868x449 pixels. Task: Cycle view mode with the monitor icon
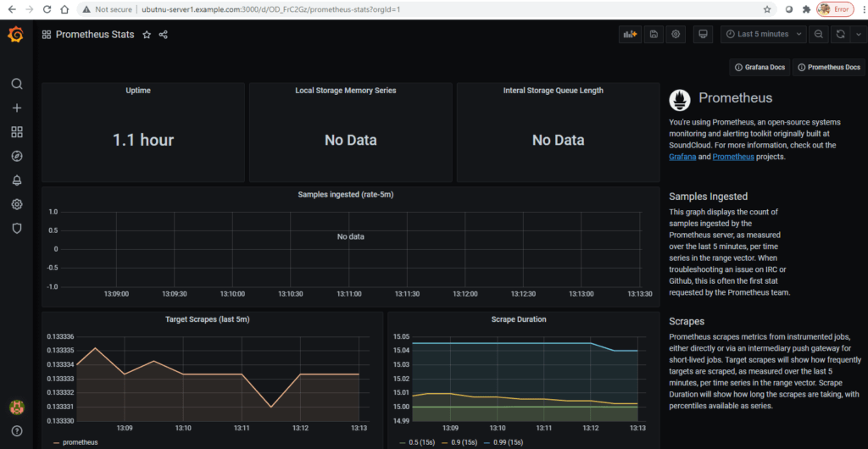[703, 34]
